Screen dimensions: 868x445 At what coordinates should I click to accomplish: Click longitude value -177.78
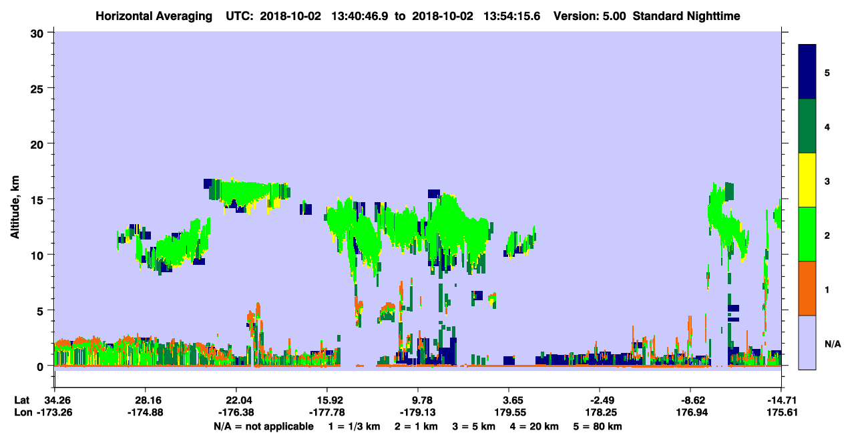[x=327, y=413]
